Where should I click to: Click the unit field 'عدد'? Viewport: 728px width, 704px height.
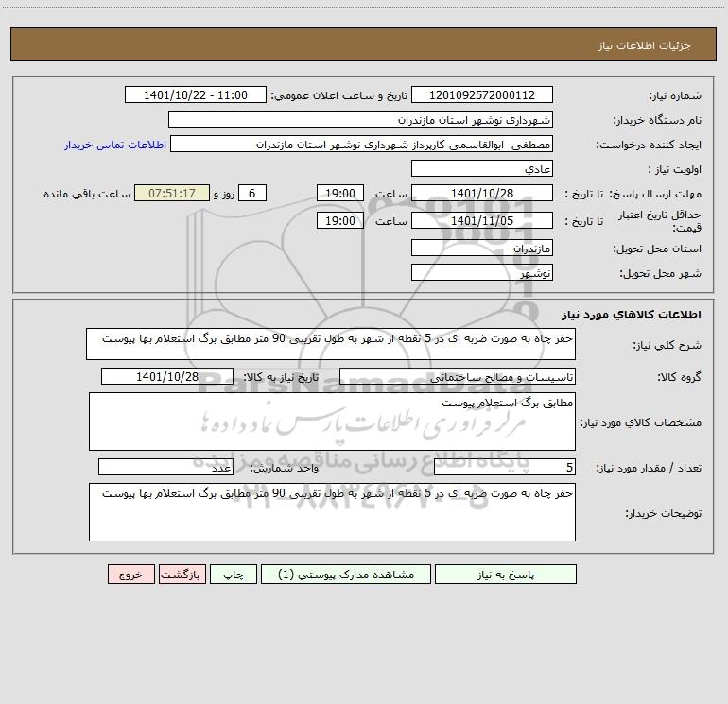[x=165, y=467]
